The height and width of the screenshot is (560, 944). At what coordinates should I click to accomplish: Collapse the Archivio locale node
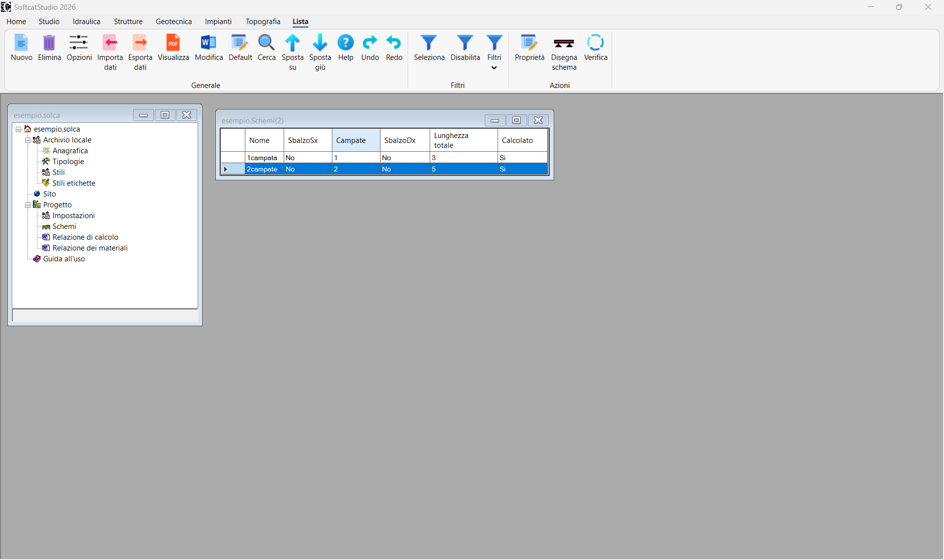[x=28, y=140]
